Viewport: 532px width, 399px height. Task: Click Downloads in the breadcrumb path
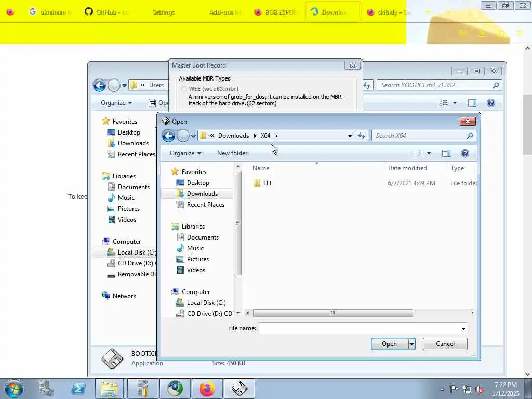coord(233,136)
